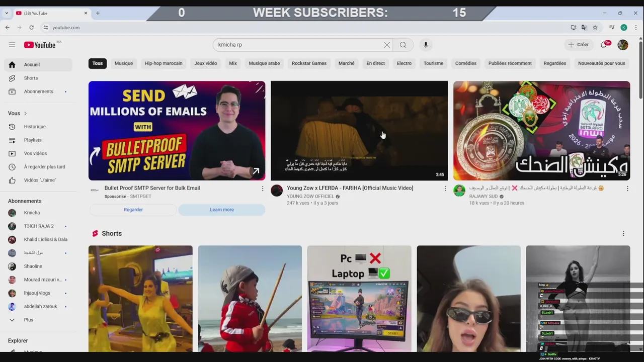Play the FARIHA music video thumbnail
Screen dimensions: 644x362
coord(359,131)
